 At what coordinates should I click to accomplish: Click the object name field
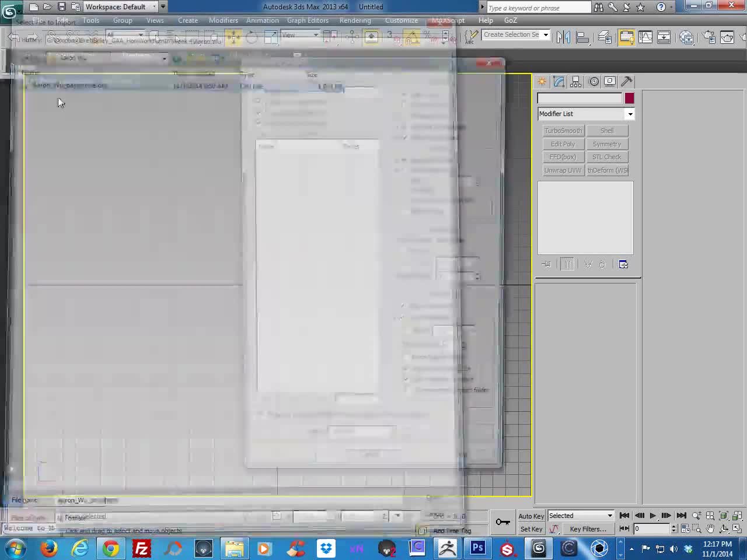pyautogui.click(x=580, y=99)
